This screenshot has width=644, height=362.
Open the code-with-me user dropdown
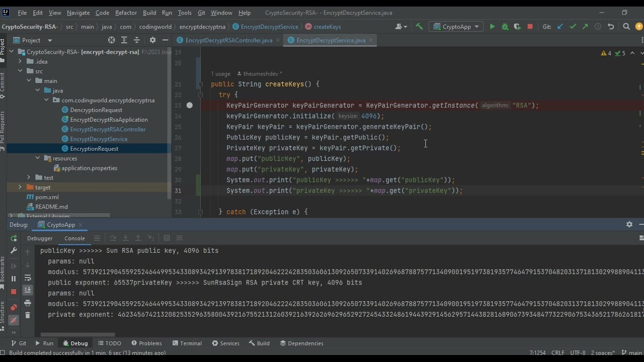click(401, 27)
